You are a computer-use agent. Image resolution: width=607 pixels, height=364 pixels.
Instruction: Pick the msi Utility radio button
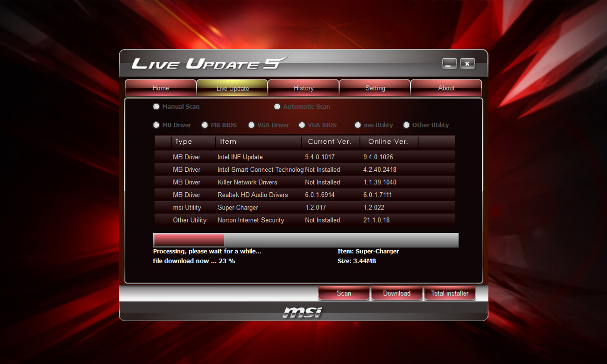[x=358, y=125]
